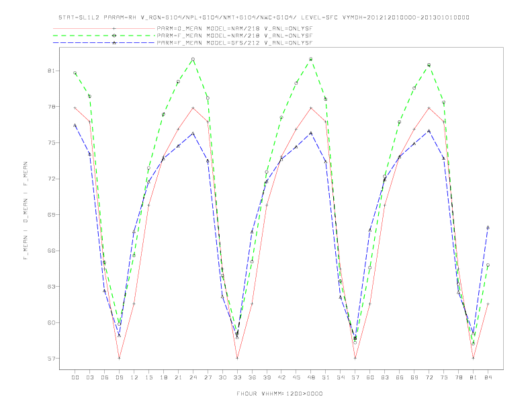The width and height of the screenshot is (532, 411).
Task: Click the red solid legend line sample
Action: [104, 29]
